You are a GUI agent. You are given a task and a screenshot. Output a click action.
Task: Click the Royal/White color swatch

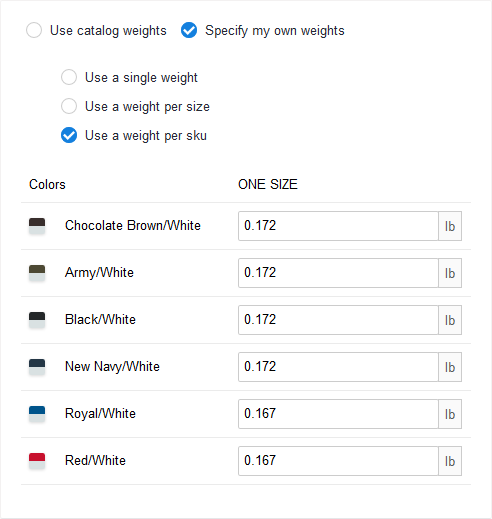pos(37,414)
